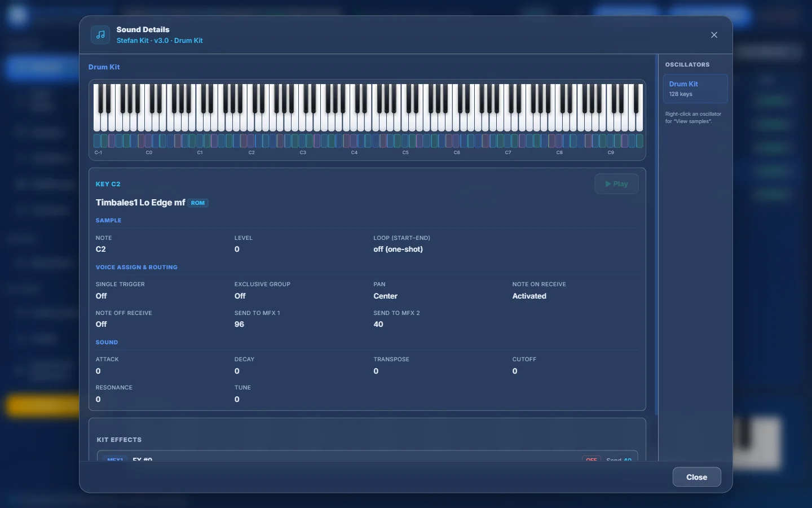Click the Right-click an oscillator hint text
This screenshot has height=508, width=812.
[693, 117]
